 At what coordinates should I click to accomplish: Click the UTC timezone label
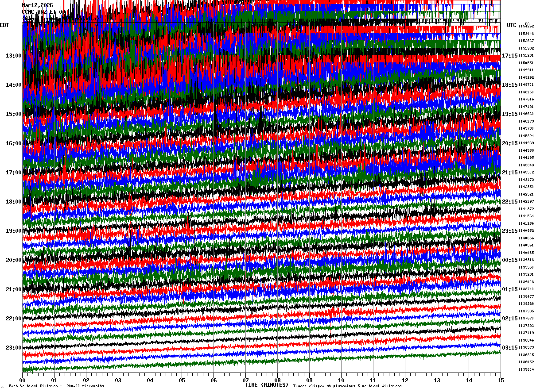512,25
